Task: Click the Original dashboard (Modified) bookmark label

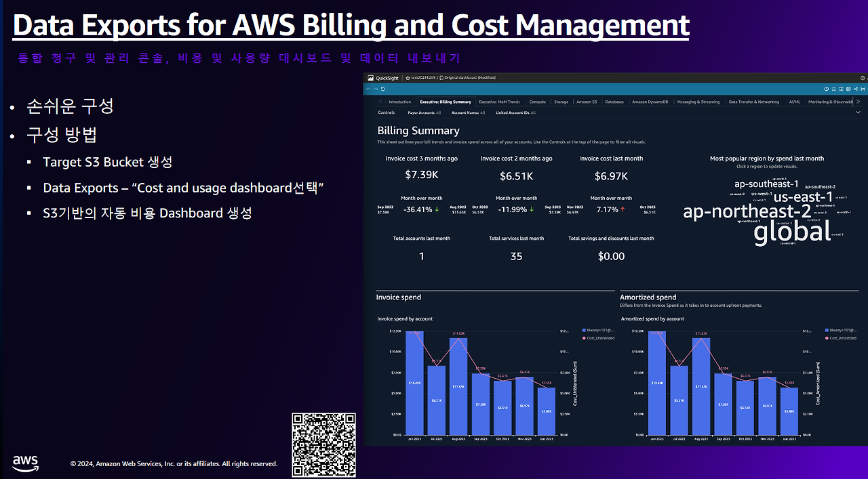Action: [470, 78]
